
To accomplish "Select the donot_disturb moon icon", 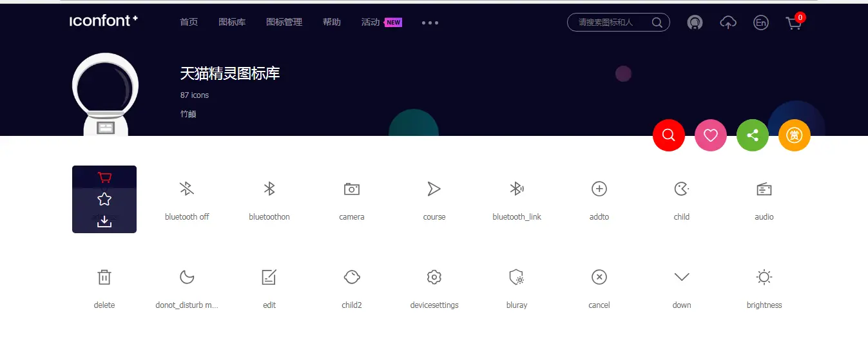I will click(x=187, y=277).
